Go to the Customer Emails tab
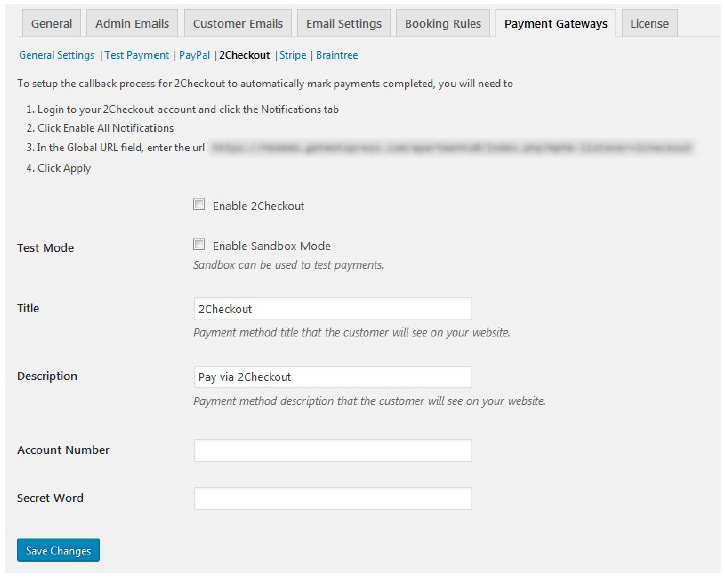Screen dimensions: 725x579 point(238,24)
